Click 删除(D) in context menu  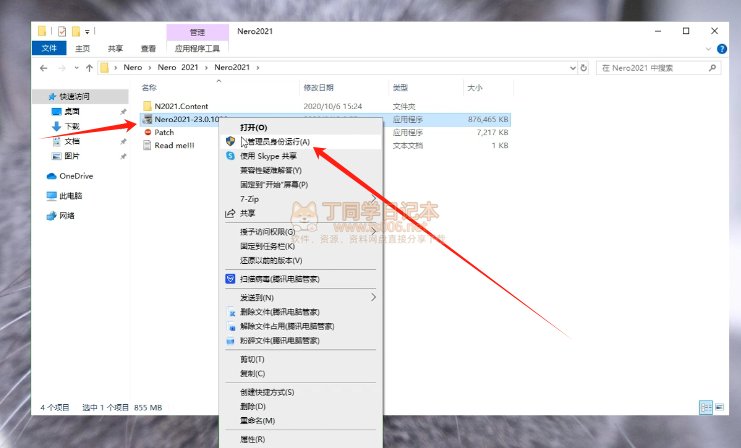[x=301, y=406]
